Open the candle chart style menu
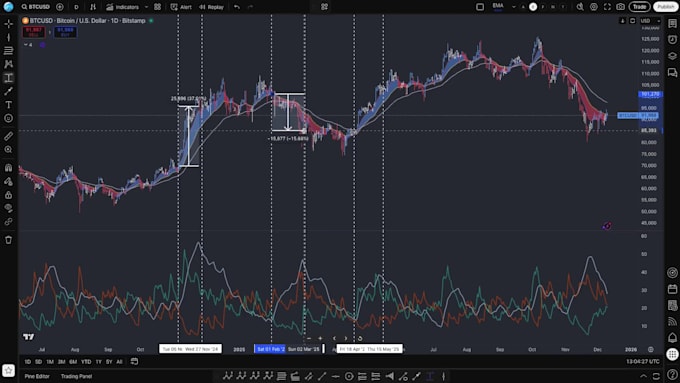Image resolution: width=680 pixels, height=383 pixels. click(x=93, y=7)
